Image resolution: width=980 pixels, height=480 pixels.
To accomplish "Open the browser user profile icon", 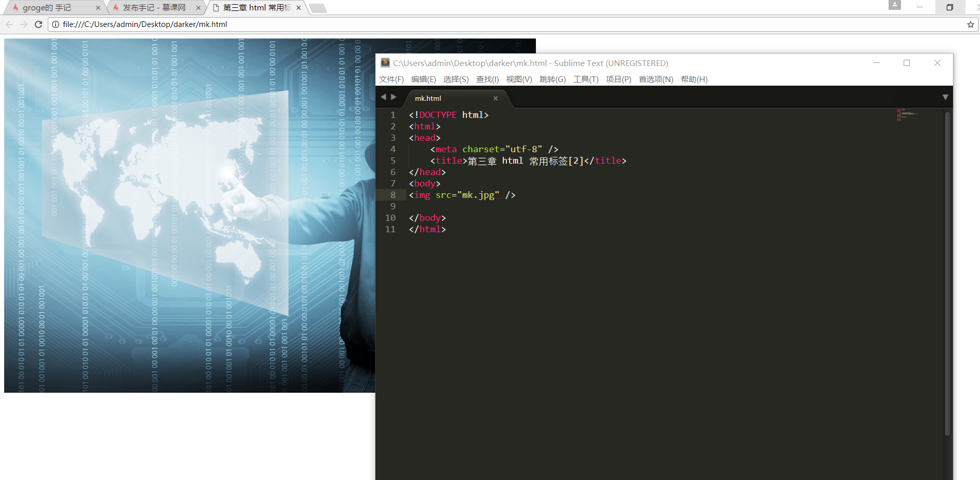I will (895, 5).
